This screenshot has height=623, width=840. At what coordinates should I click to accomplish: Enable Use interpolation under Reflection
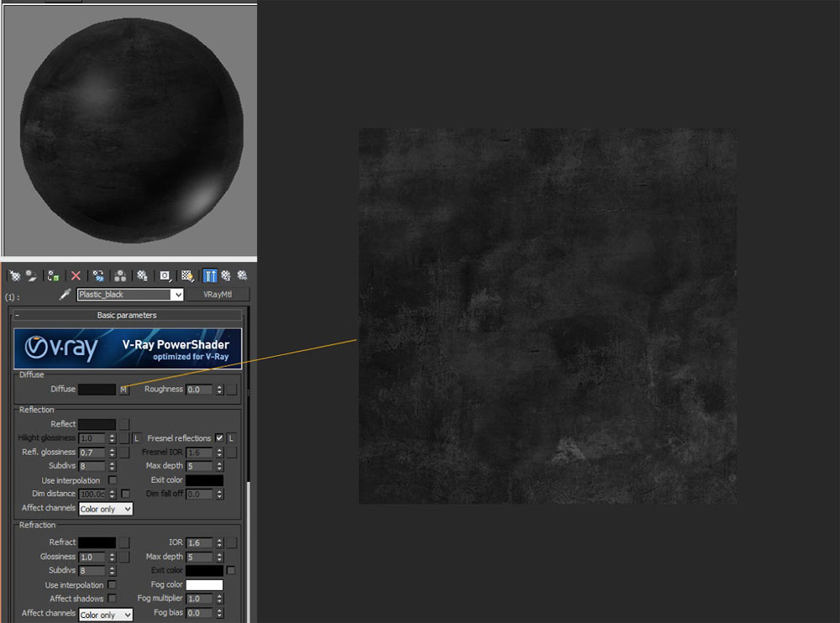(x=113, y=480)
